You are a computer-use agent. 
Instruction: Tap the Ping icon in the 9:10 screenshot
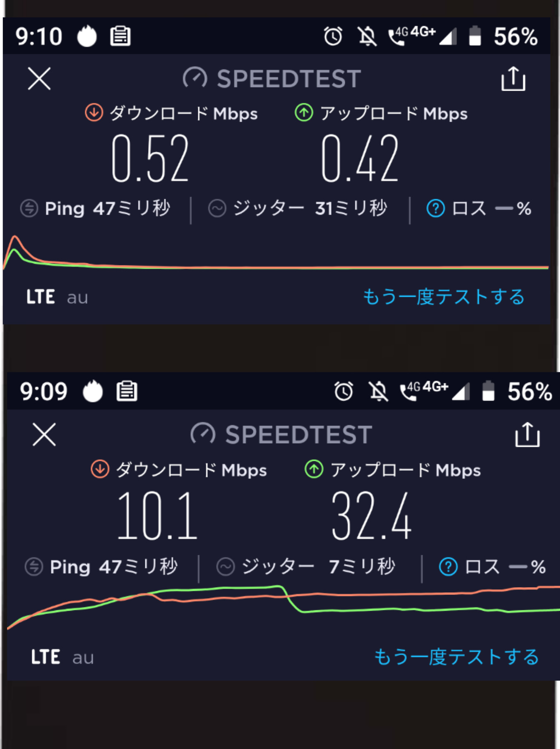[x=29, y=208]
